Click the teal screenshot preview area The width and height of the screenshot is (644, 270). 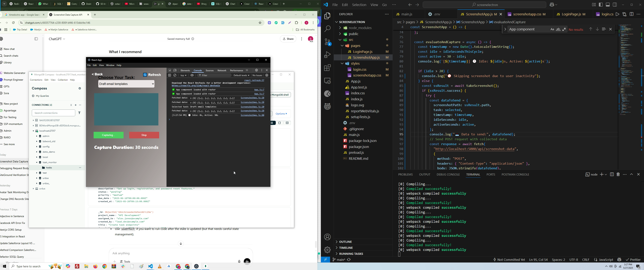[126, 109]
